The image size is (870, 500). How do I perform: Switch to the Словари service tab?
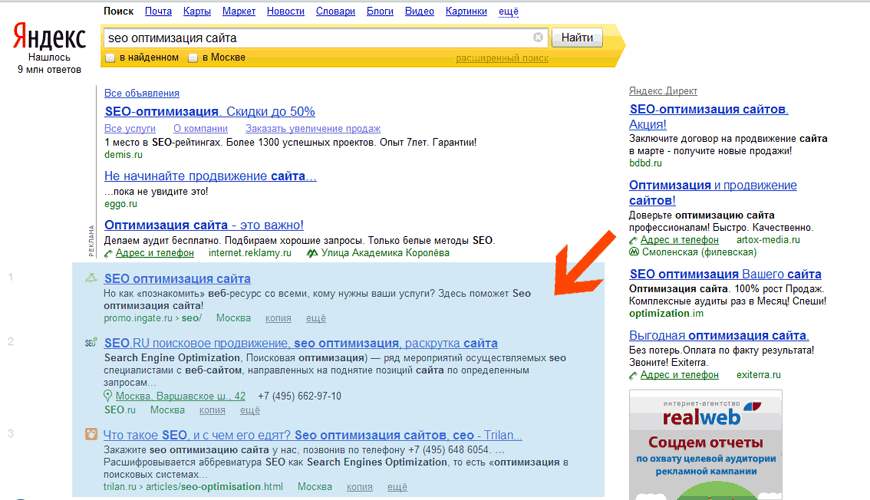(336, 11)
